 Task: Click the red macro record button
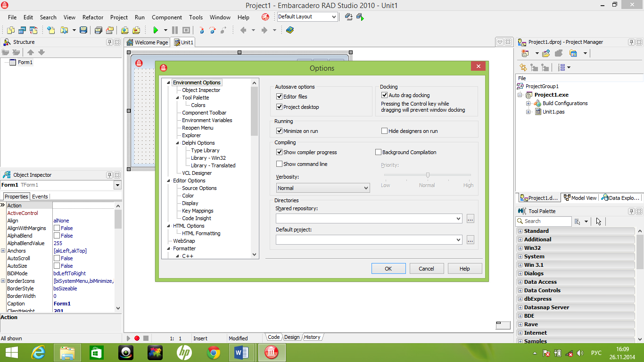137,338
